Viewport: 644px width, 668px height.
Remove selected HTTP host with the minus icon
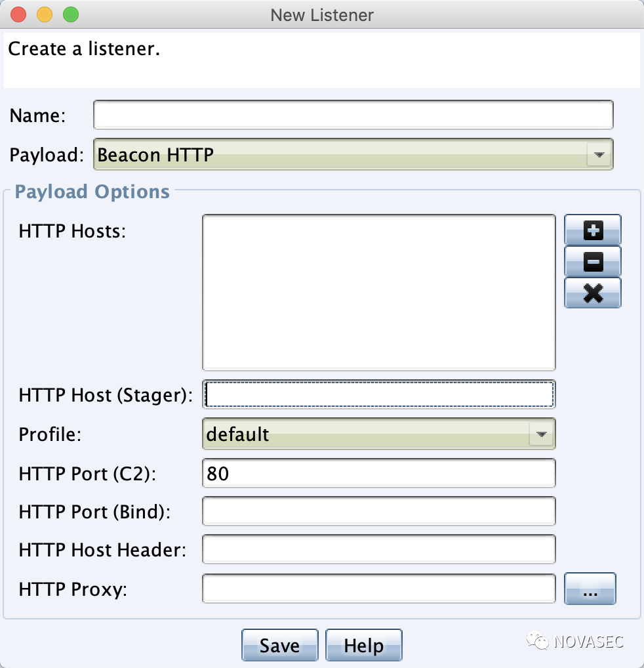tap(592, 262)
